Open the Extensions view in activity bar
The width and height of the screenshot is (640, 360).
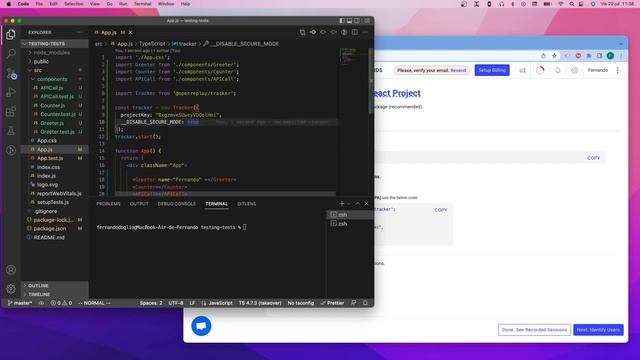tap(11, 111)
